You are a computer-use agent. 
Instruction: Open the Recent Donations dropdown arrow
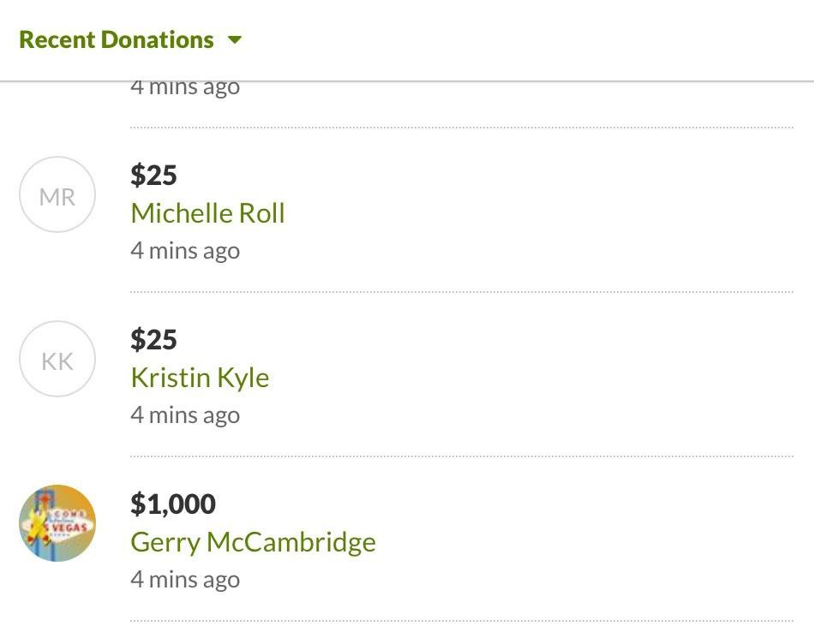click(x=235, y=40)
